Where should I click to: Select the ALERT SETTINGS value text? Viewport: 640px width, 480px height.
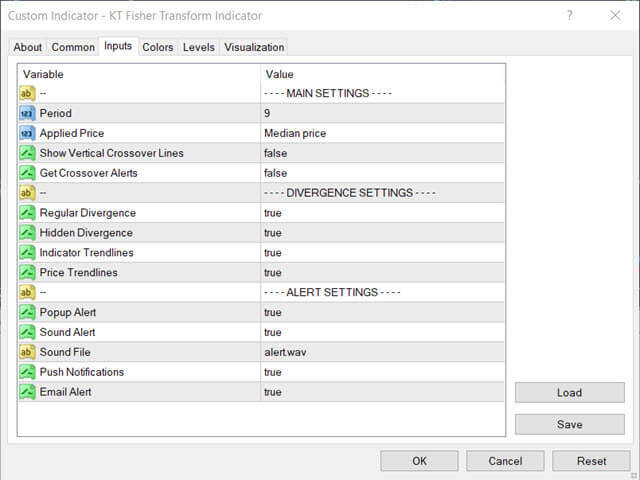pos(332,293)
